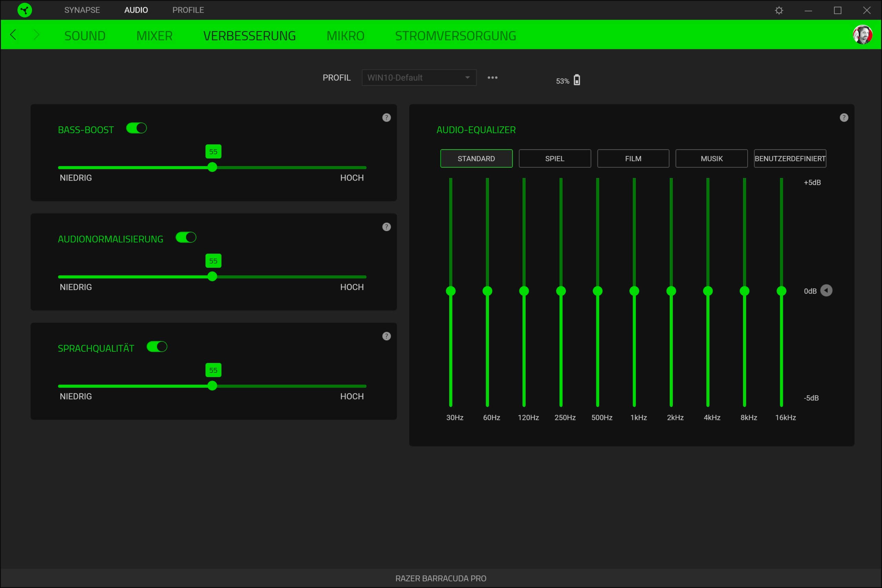Choose the BENUTZERDEFINIERT equalizer preset

(790, 158)
